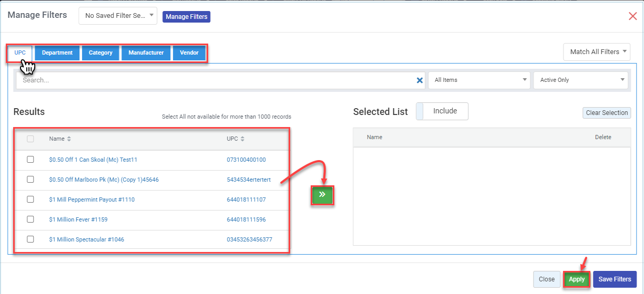Image resolution: width=644 pixels, height=294 pixels.
Task: Click the Clear Selection button
Action: tap(607, 113)
